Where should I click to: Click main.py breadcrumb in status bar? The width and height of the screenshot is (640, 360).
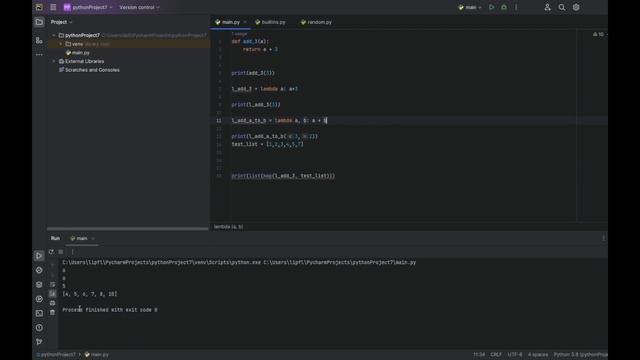point(97,355)
